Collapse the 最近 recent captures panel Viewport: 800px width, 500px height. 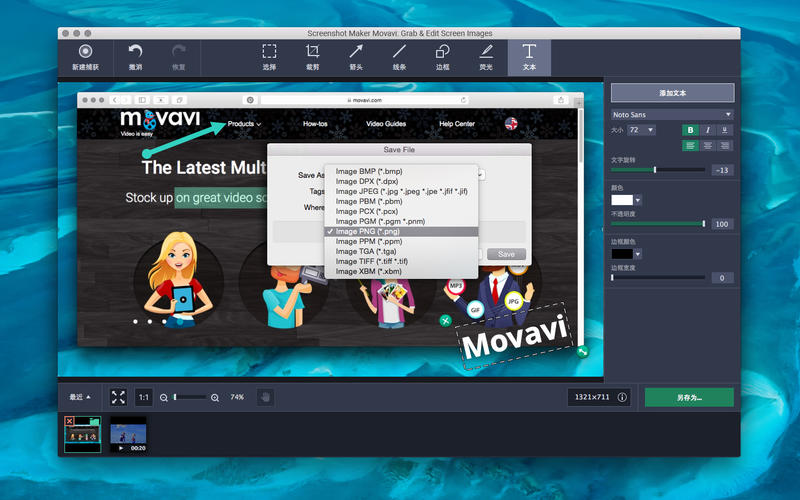pyautogui.click(x=80, y=397)
